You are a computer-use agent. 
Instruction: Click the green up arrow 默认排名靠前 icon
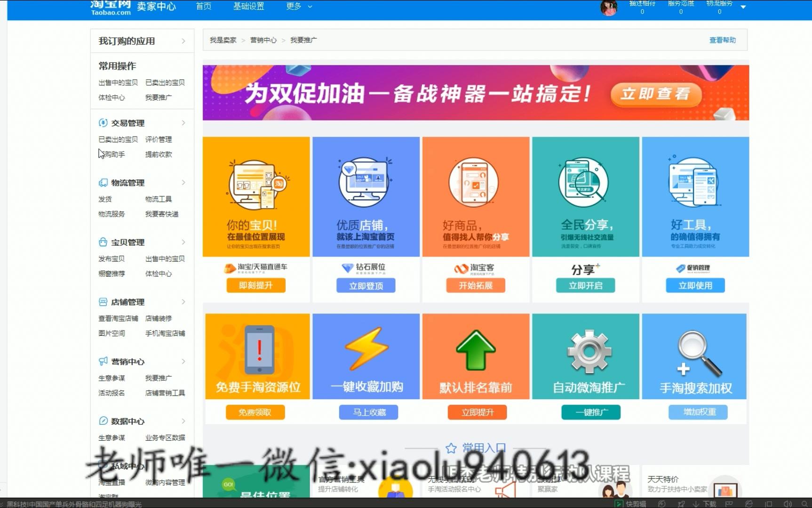coord(476,351)
